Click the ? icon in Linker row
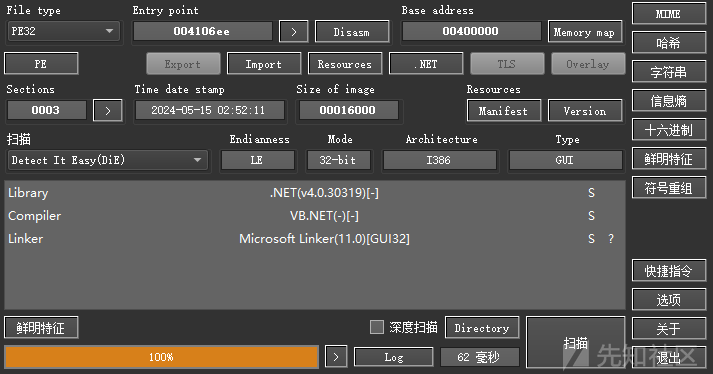713x374 pixels. [x=611, y=239]
